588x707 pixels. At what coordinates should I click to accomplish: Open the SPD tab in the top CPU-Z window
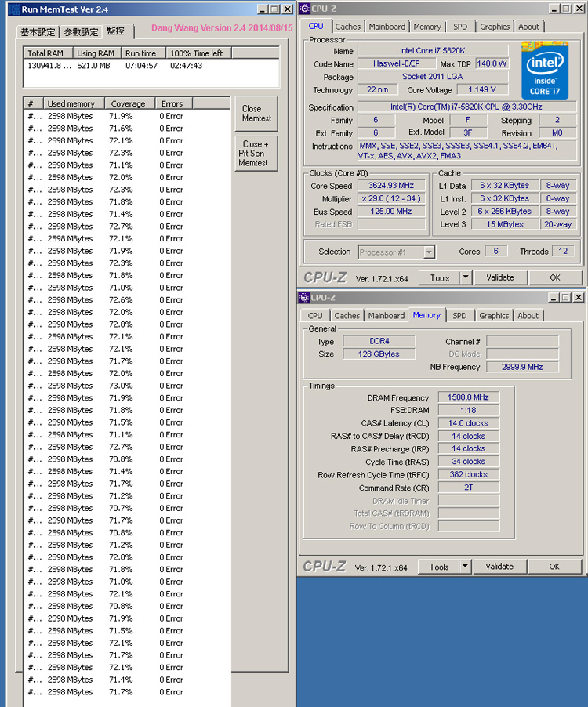coord(460,27)
